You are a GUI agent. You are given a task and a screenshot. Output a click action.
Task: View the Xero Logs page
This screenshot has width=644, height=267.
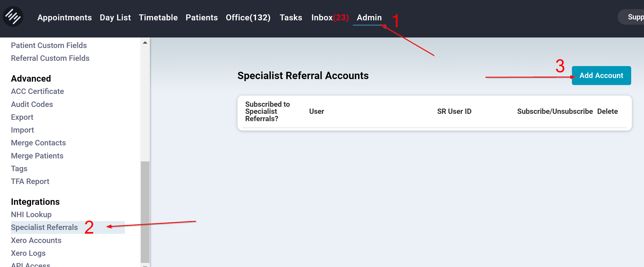coord(28,253)
